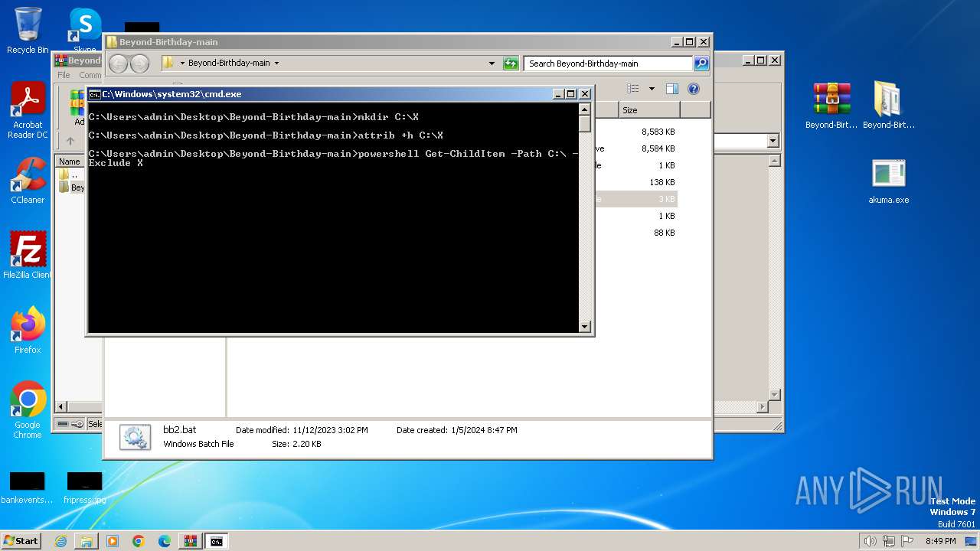The image size is (980, 551).
Task: Open the WinRAR path dropdown arrow
Action: [x=773, y=141]
